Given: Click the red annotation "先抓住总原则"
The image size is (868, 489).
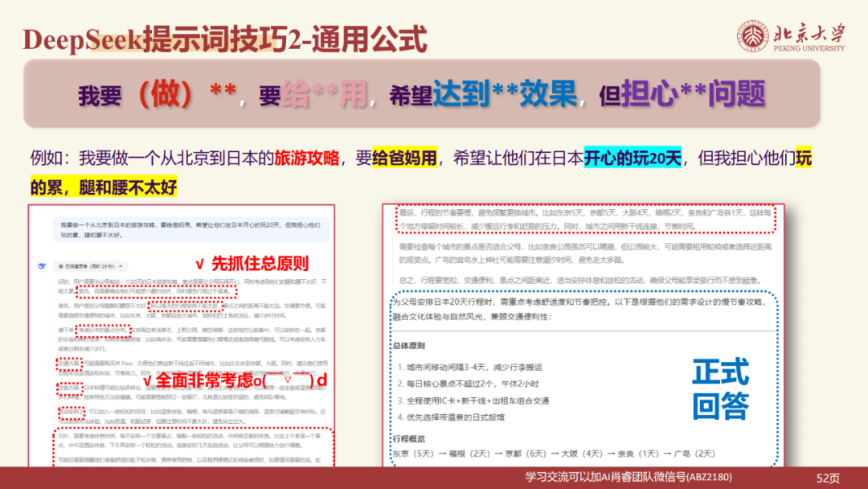Looking at the screenshot, I should click(x=257, y=261).
